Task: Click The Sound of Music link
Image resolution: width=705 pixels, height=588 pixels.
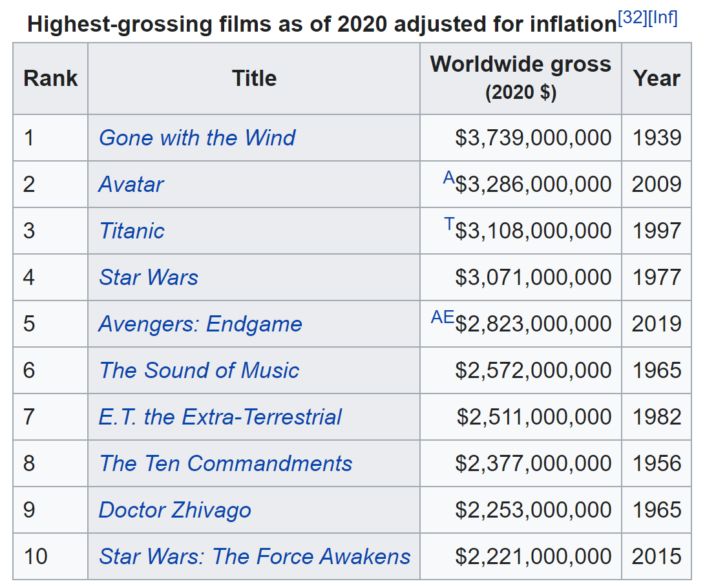Action: pos(198,370)
